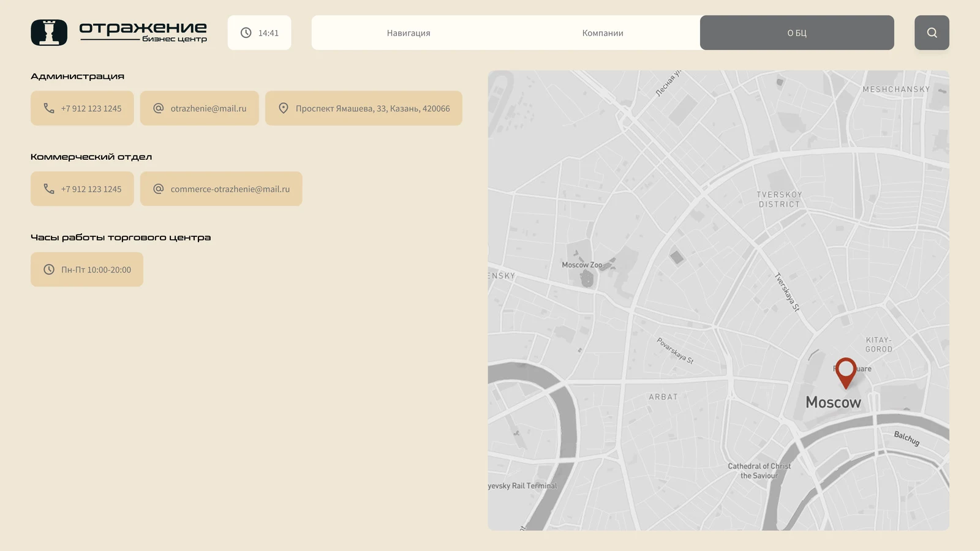The image size is (980, 551).
Task: Click the Администрация heading
Action: [x=77, y=76]
